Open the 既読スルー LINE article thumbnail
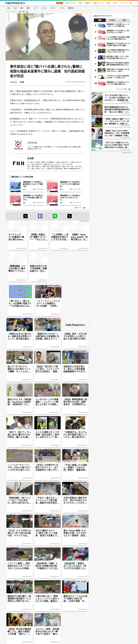The image size is (138, 644). click(x=21, y=292)
